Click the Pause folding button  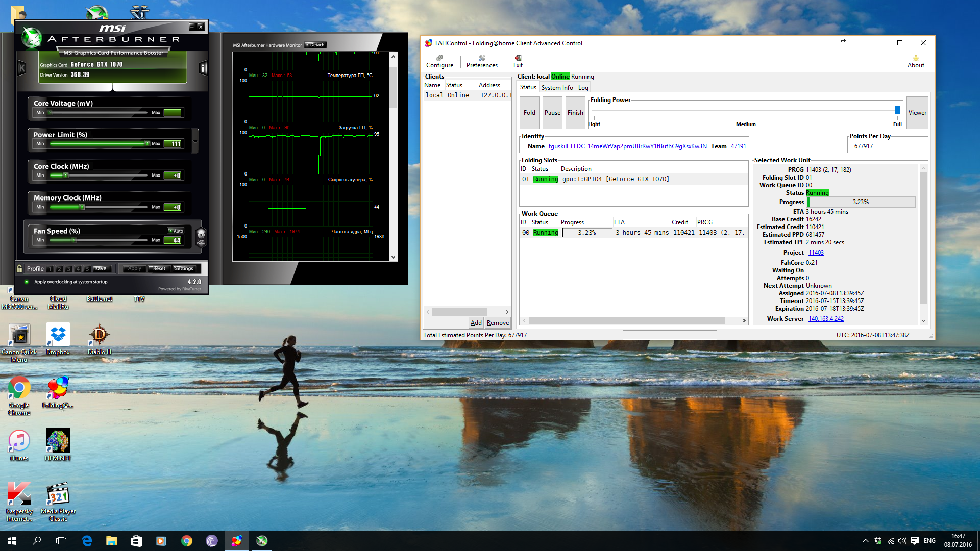point(552,113)
